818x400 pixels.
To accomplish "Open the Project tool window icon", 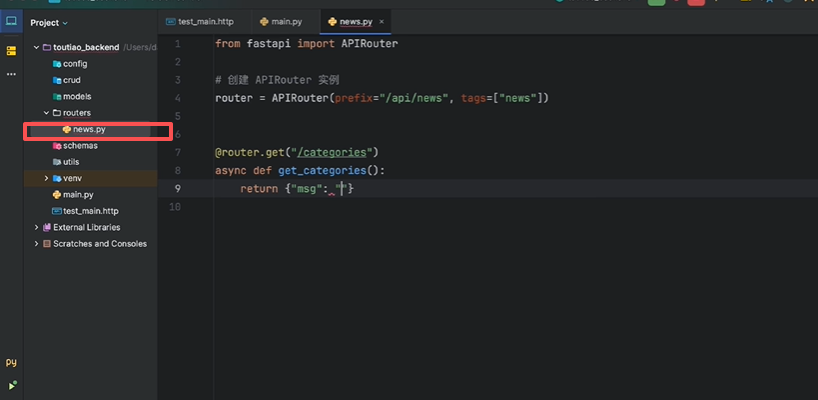I will (x=11, y=21).
